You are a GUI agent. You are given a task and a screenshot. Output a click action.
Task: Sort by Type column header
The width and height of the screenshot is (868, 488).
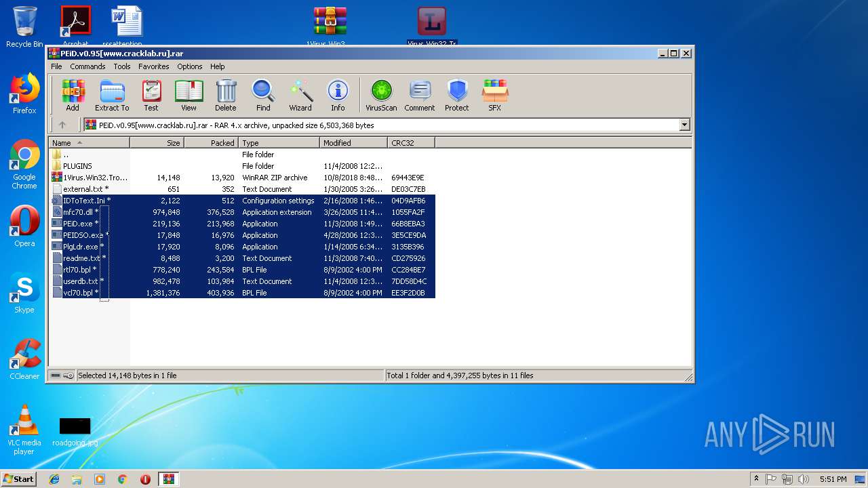[279, 142]
